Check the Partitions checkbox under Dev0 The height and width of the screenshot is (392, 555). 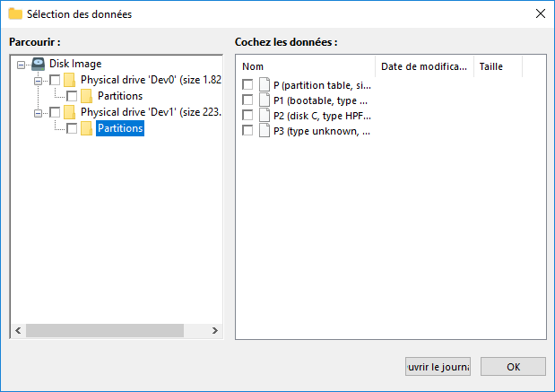(x=72, y=96)
